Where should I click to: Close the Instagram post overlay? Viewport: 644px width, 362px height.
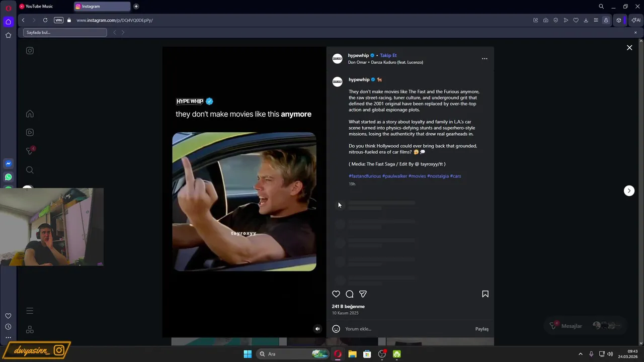pyautogui.click(x=629, y=48)
